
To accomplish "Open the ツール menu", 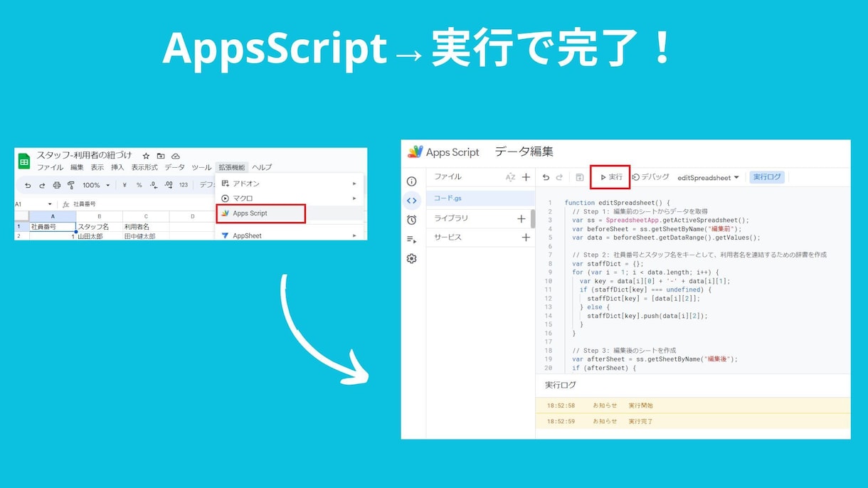I will point(201,168).
